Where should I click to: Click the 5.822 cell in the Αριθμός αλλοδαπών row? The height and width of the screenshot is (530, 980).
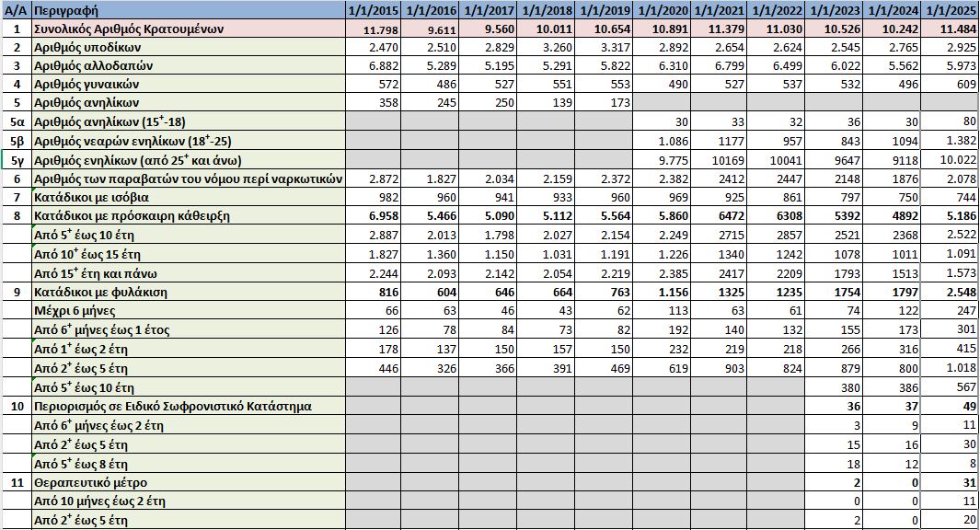[604, 65]
